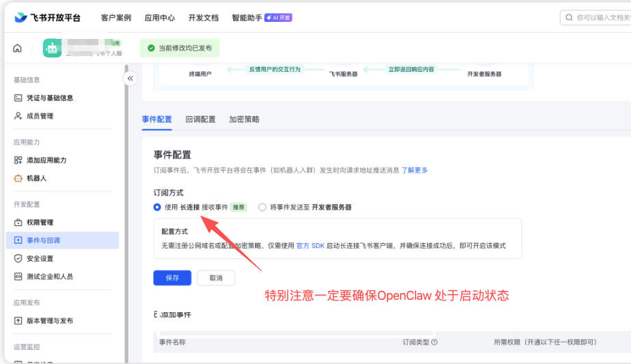Click the sidebar vertical scrollbar
This screenshot has height=364, width=631.
tap(126, 213)
